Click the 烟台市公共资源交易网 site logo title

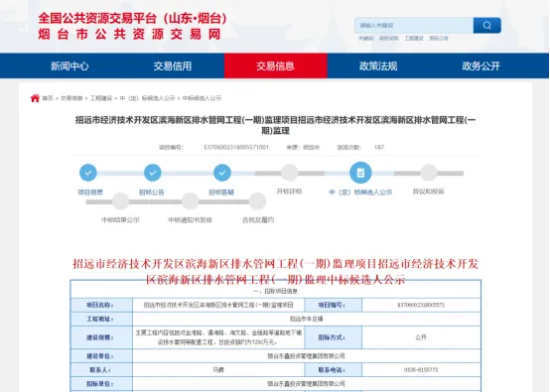[129, 34]
